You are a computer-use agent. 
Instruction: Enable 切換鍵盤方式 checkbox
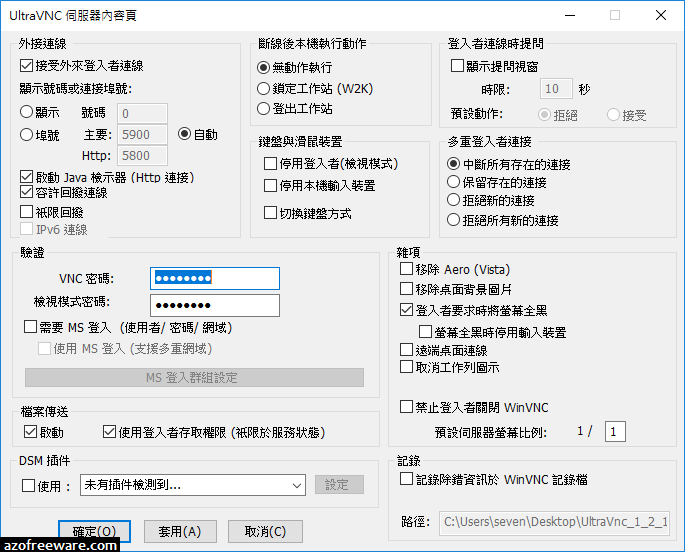pyautogui.click(x=270, y=213)
